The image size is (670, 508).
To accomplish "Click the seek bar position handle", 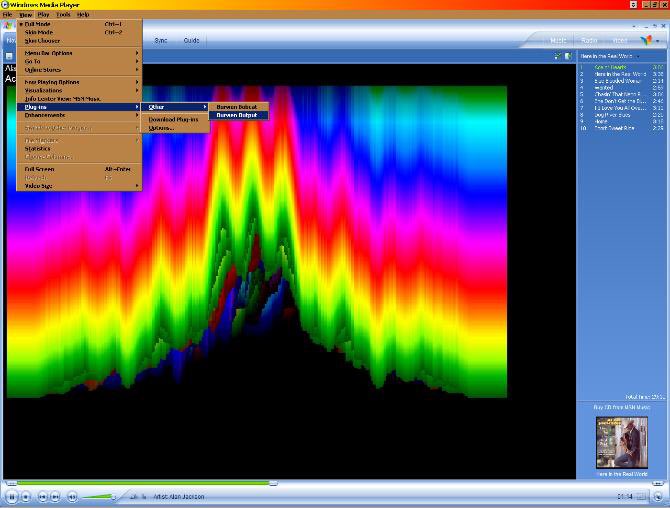I will click(x=273, y=483).
